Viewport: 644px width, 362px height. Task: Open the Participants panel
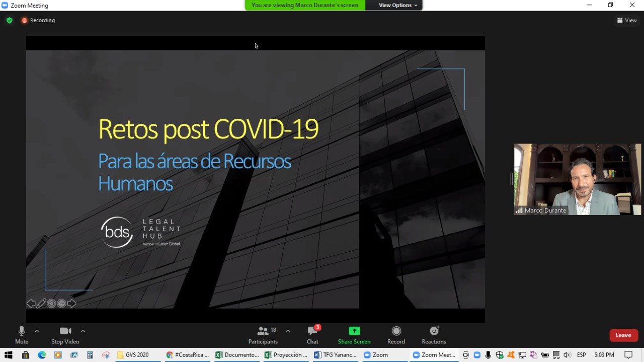point(263,335)
